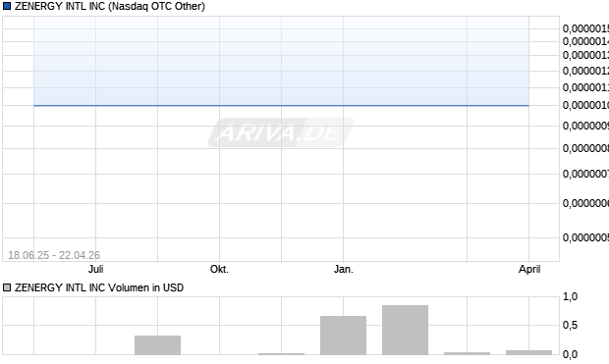The height and width of the screenshot is (364, 609).
Task: Click the blue ZENERGY INTL INC legend square
Action: (7, 6)
